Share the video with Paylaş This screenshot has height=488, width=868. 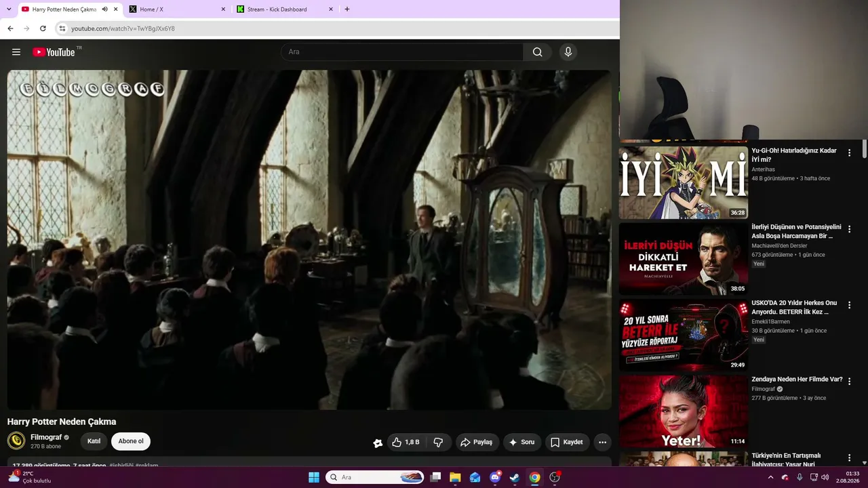[x=477, y=442]
